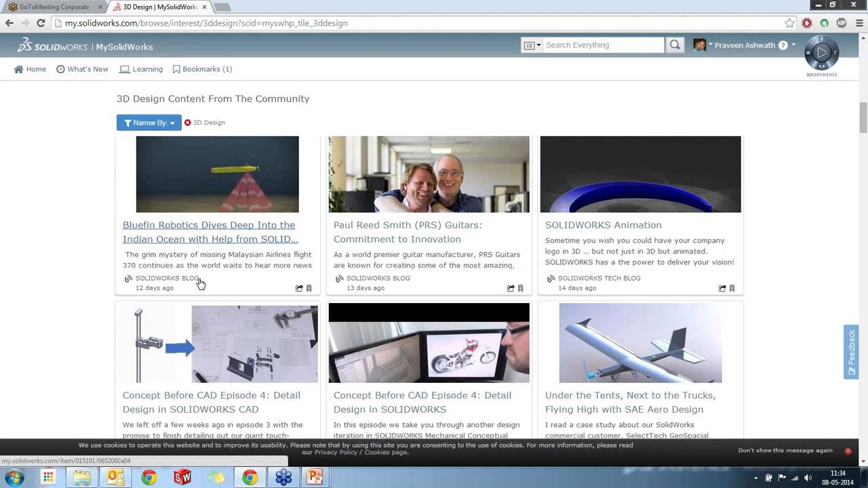Open a new browser tab

point(222,7)
